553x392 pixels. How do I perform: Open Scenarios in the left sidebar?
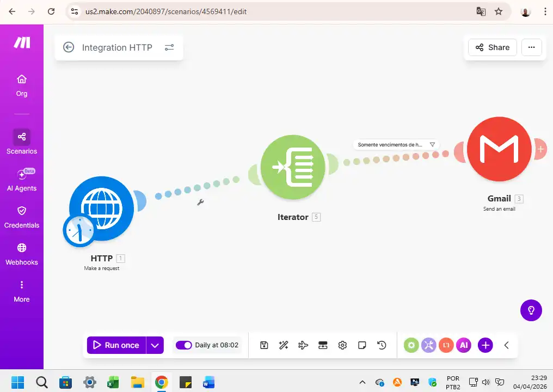(x=22, y=142)
